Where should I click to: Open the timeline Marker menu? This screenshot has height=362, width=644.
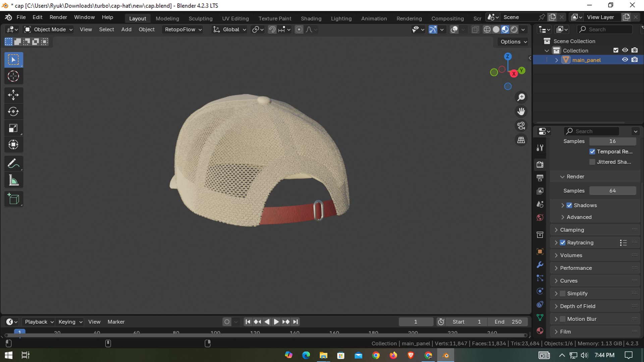(x=116, y=322)
